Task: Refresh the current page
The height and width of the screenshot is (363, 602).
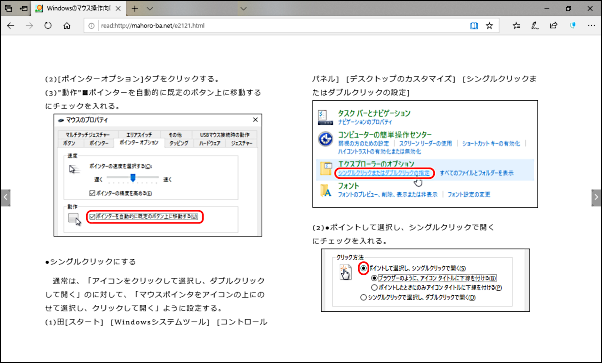Action: point(48,26)
